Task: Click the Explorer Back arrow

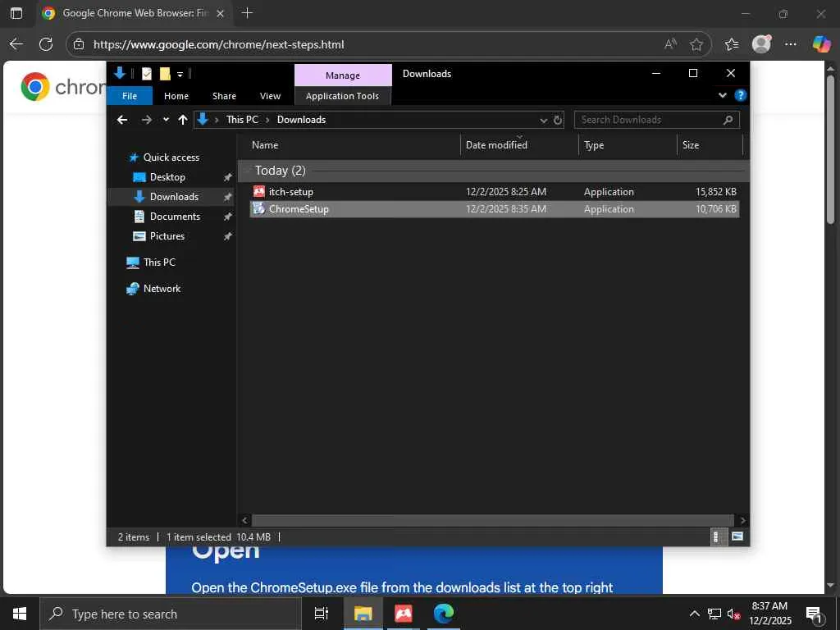Action: coord(122,120)
